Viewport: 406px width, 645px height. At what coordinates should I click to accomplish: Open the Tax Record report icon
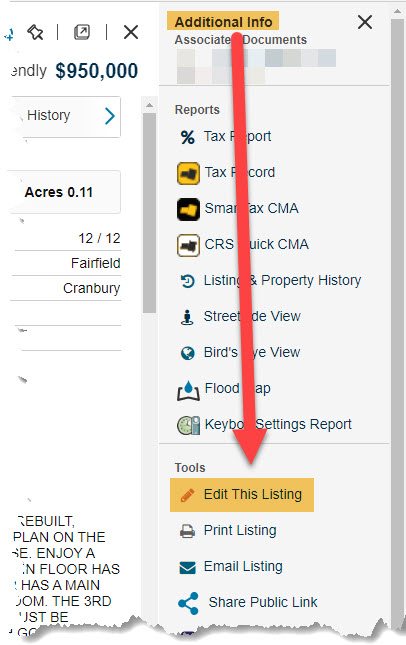[x=188, y=173]
